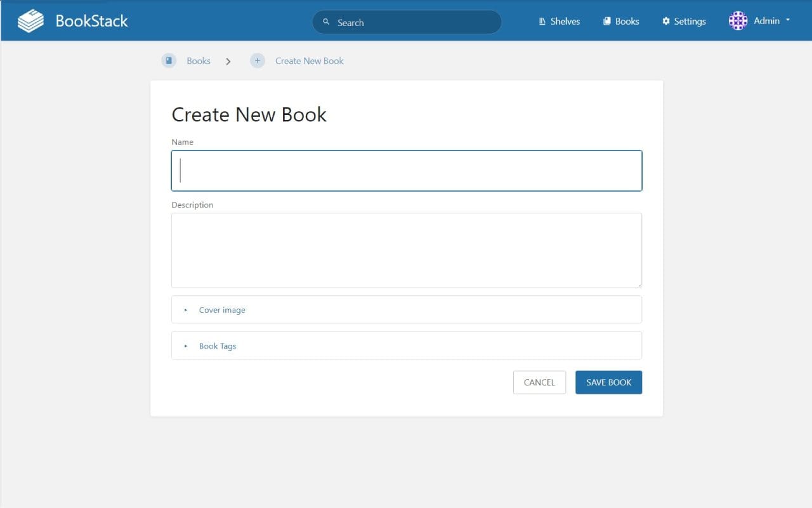Click the Save Book button
This screenshot has width=812, height=508.
point(608,382)
